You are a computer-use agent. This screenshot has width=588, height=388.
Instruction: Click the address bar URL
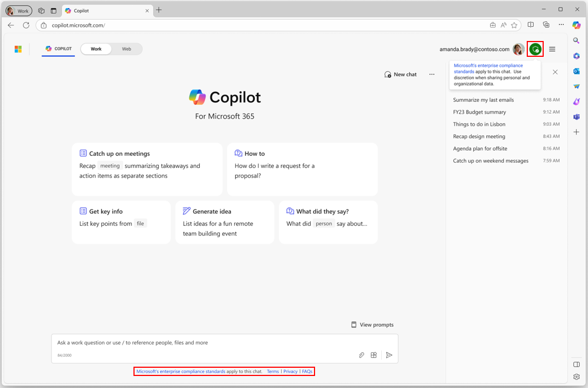[x=78, y=25]
